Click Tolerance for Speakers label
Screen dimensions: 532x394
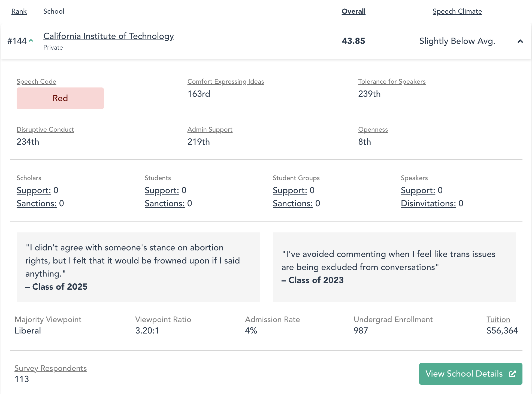click(x=392, y=81)
